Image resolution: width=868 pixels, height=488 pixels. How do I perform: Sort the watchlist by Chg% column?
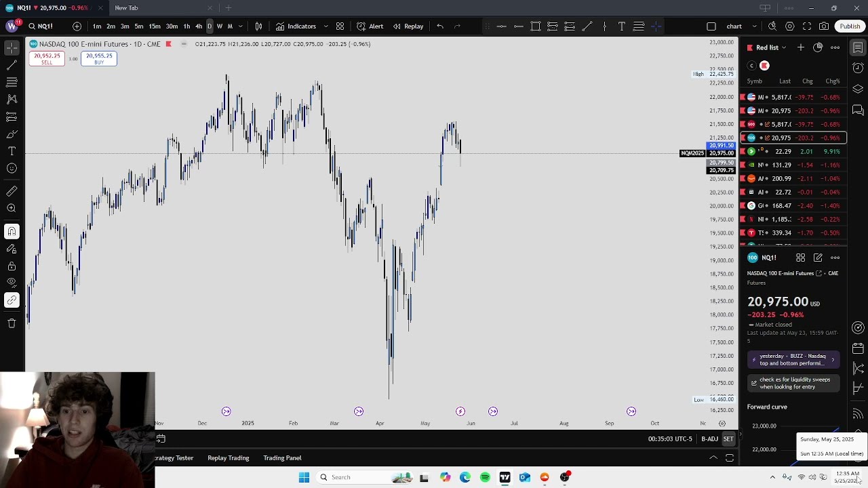(833, 81)
